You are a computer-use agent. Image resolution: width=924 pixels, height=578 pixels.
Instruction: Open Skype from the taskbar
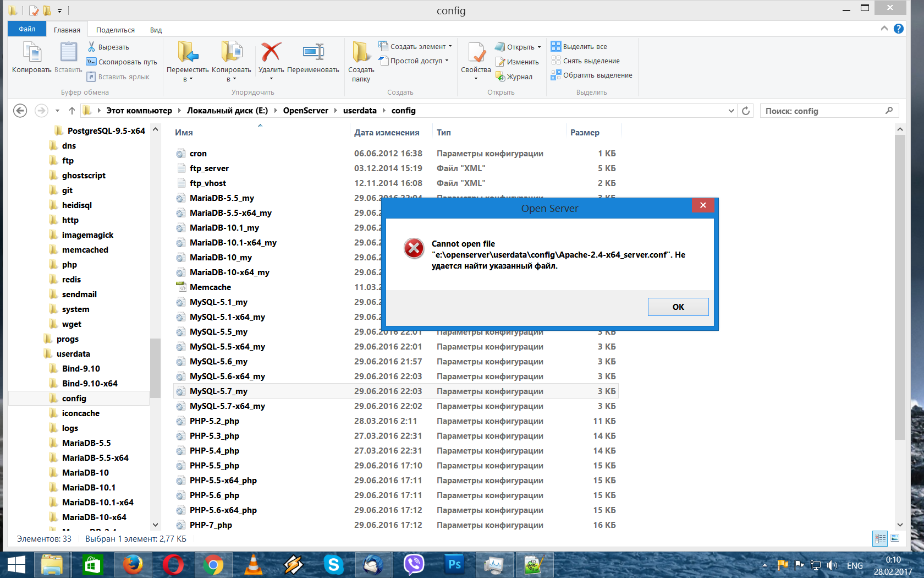click(x=333, y=565)
